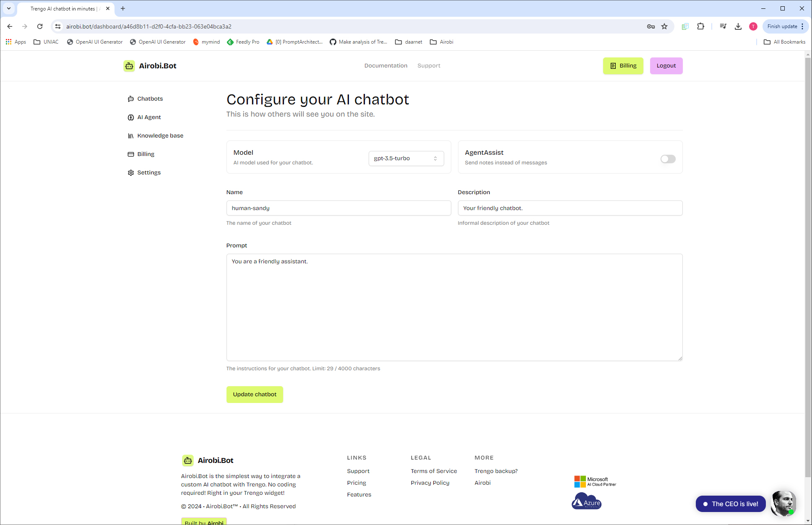
Task: Click the chatbot Name input field
Action: pyautogui.click(x=338, y=208)
